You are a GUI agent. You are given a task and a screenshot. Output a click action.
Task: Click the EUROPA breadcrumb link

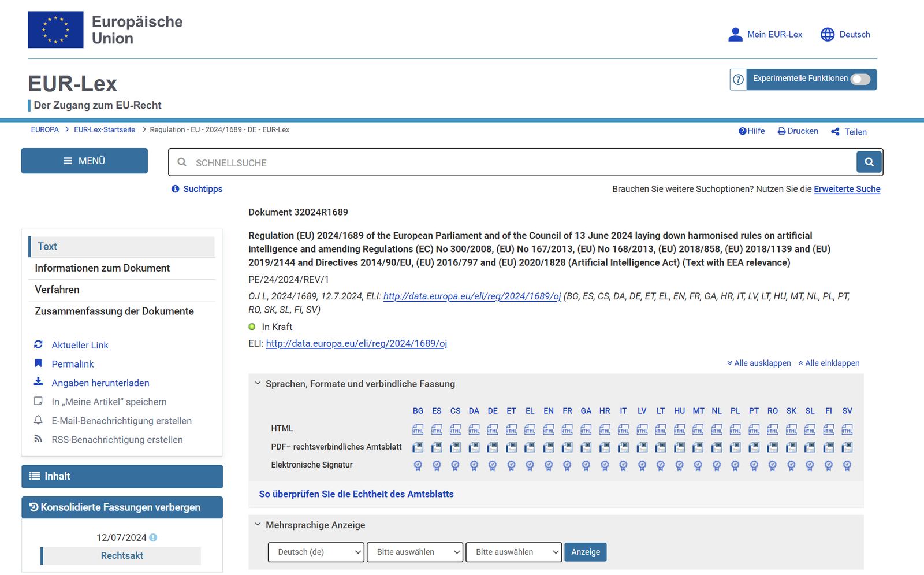click(45, 130)
